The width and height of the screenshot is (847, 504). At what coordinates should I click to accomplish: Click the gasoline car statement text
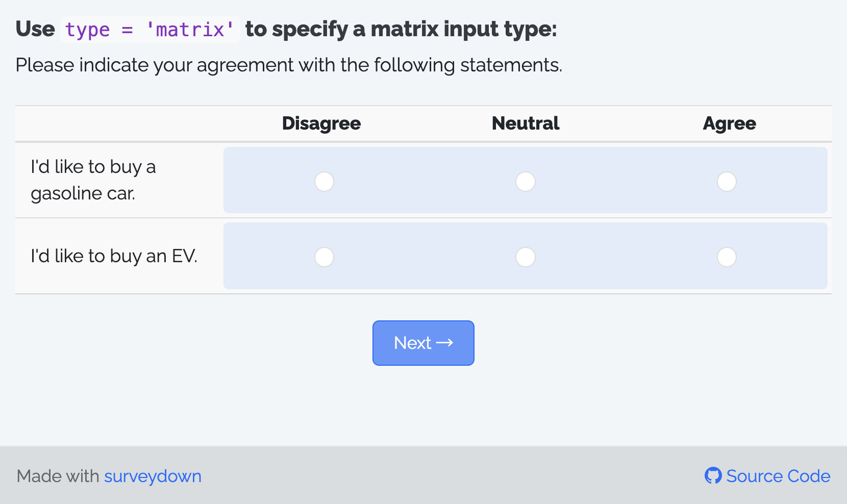tap(93, 180)
